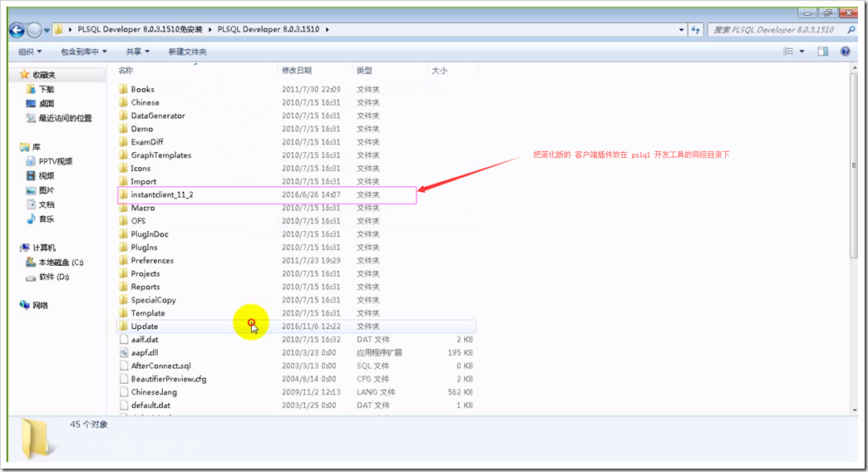Select the aapf.dll file icon

point(124,352)
